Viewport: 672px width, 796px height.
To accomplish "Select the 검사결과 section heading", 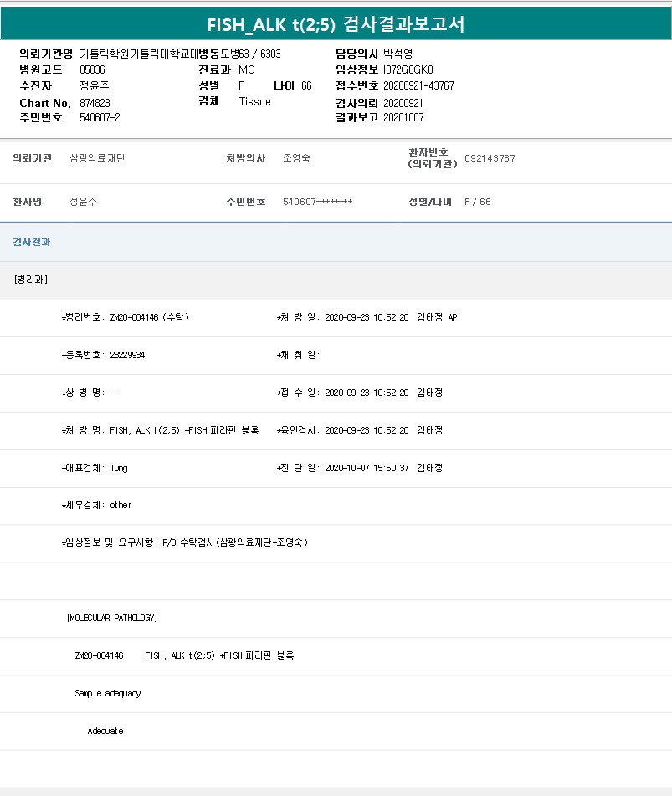I will pyautogui.click(x=32, y=242).
